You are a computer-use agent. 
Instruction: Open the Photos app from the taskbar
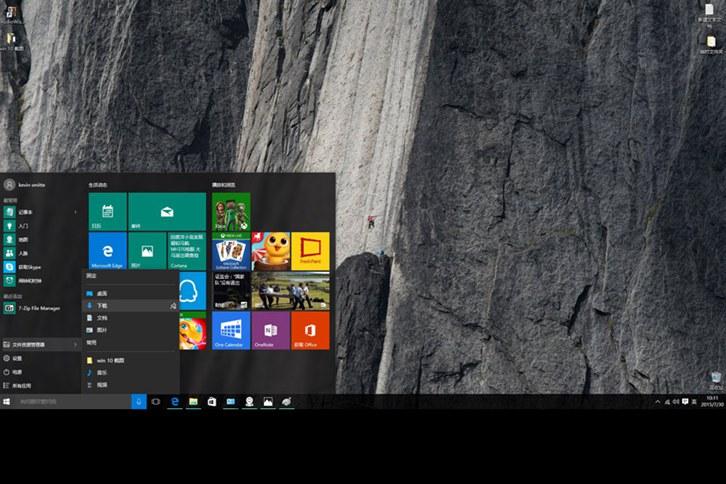click(x=268, y=402)
